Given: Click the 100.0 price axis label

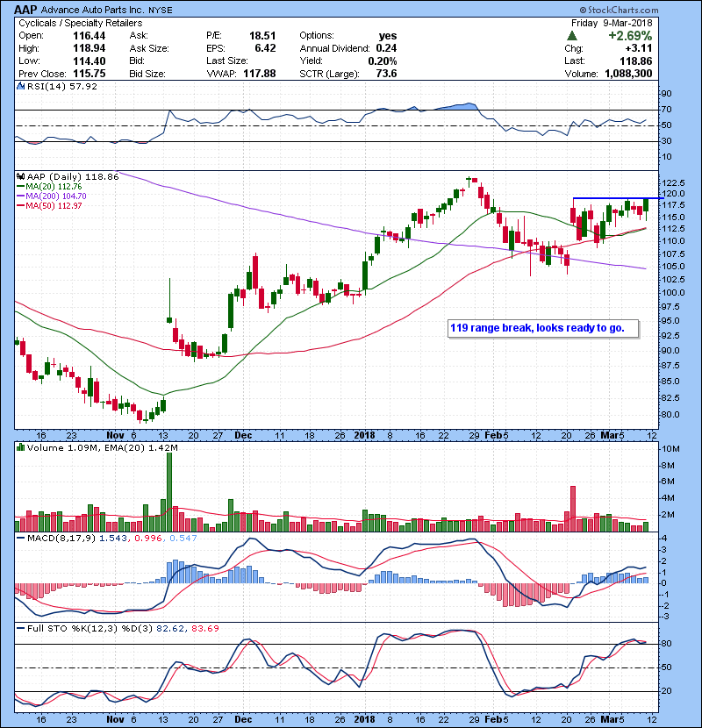Looking at the screenshot, I should coord(674,292).
